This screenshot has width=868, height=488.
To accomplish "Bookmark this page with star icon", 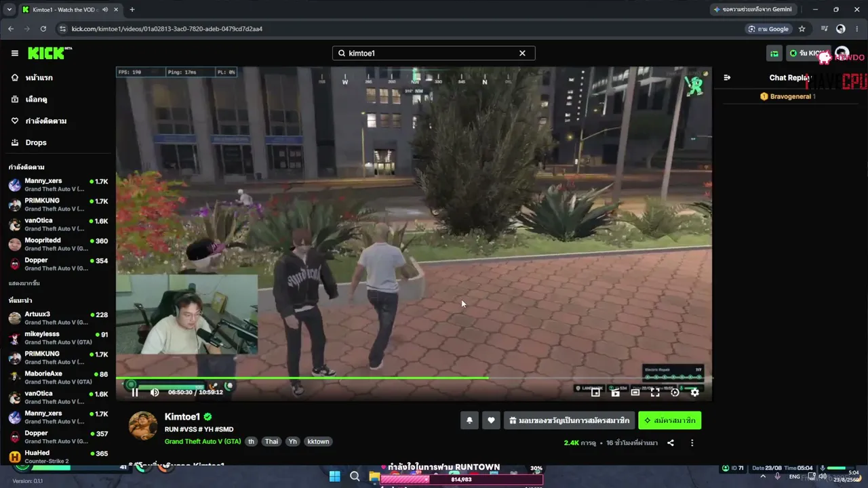I will coord(802,28).
